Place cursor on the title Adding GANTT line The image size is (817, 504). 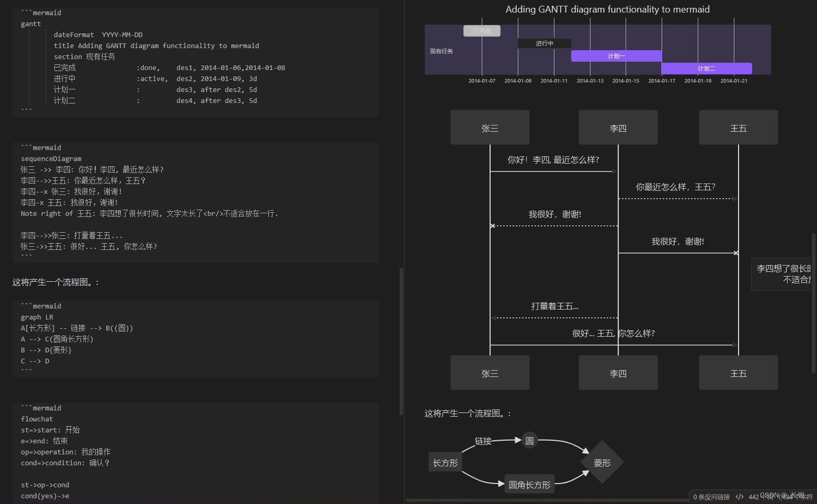point(156,46)
